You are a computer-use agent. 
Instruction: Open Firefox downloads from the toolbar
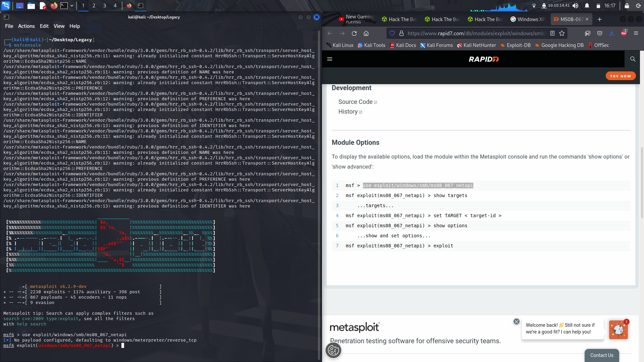tap(612, 33)
